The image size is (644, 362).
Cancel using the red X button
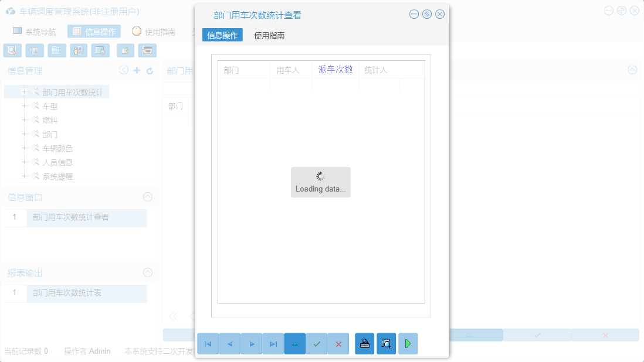pyautogui.click(x=338, y=344)
